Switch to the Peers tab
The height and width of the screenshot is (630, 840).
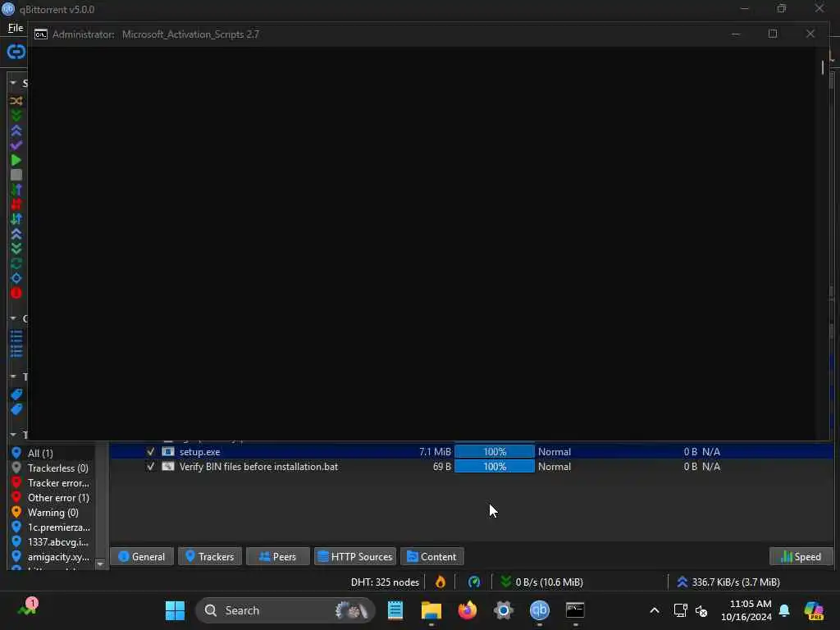tap(278, 557)
